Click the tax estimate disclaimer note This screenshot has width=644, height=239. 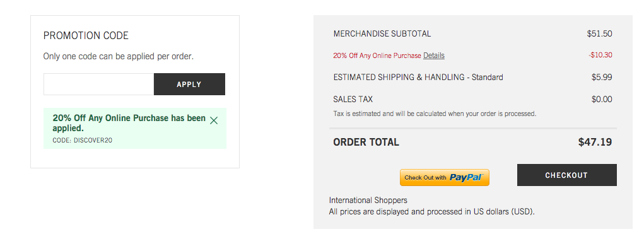click(x=435, y=114)
